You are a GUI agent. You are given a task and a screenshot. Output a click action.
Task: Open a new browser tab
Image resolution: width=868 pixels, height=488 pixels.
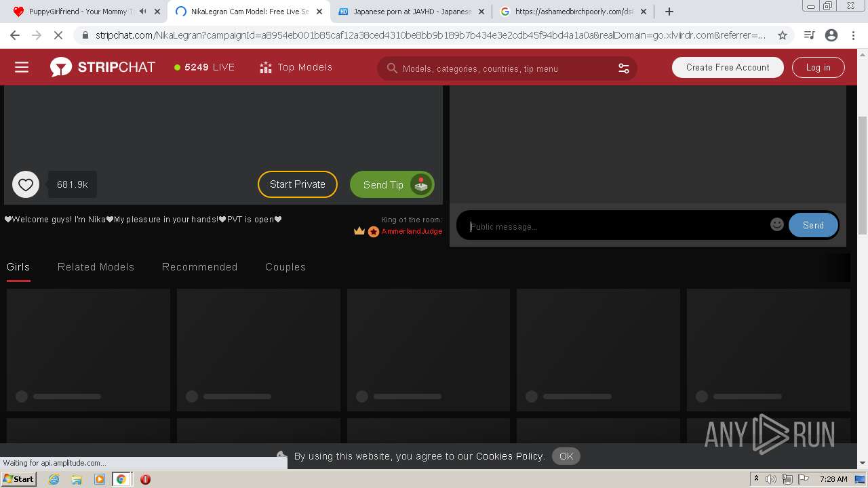tap(669, 12)
